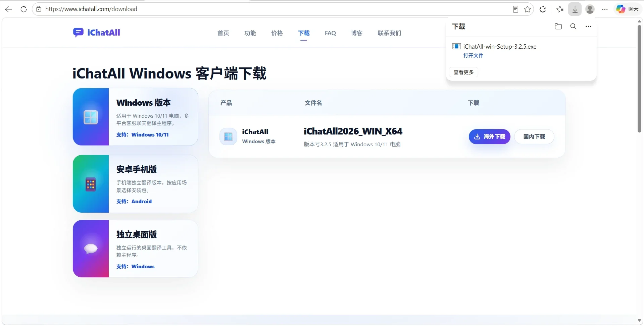Screen dimensions: 644x326
Task: Open the 功能 navigation item
Action: click(250, 33)
